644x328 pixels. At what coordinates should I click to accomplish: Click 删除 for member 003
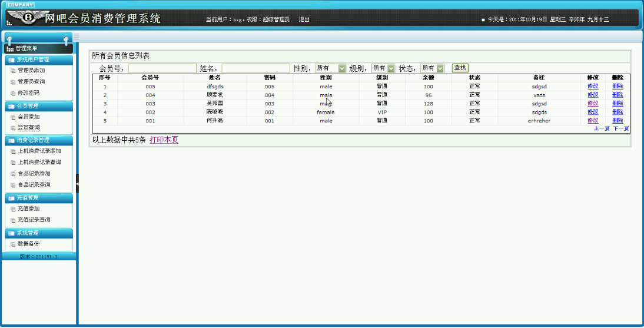pyautogui.click(x=618, y=104)
